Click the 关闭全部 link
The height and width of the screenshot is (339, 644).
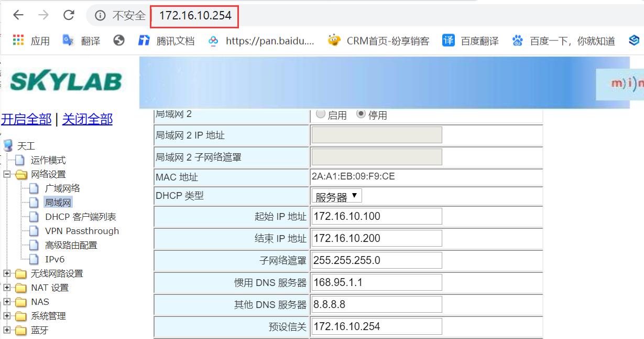(x=88, y=120)
